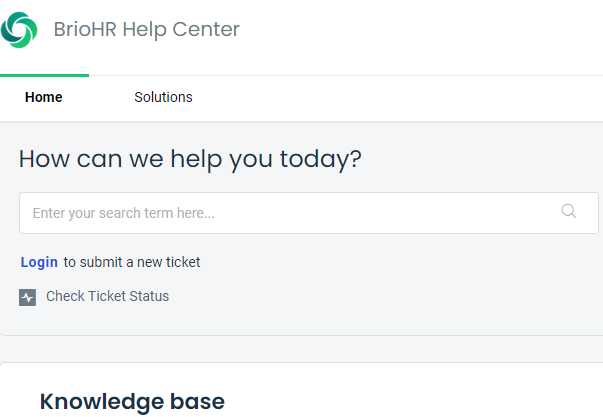Follow the blue Login link

coord(39,262)
